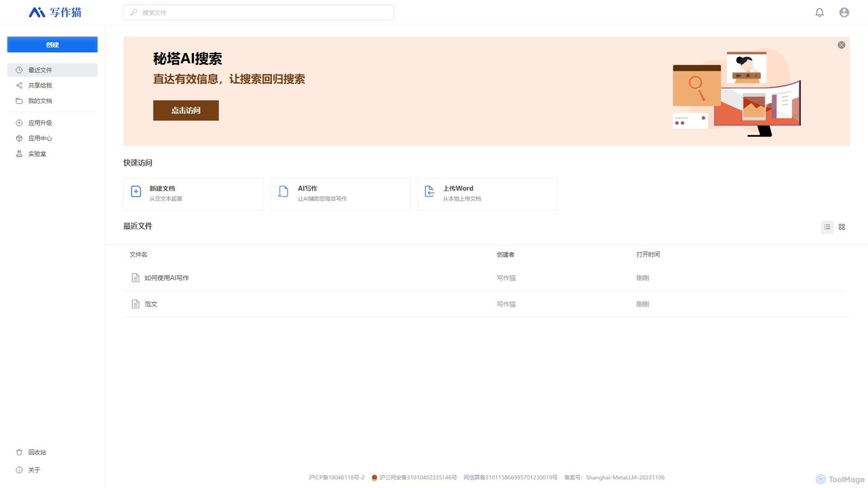This screenshot has width=868, height=488.
Task: Switch recent files to list view
Action: click(827, 227)
